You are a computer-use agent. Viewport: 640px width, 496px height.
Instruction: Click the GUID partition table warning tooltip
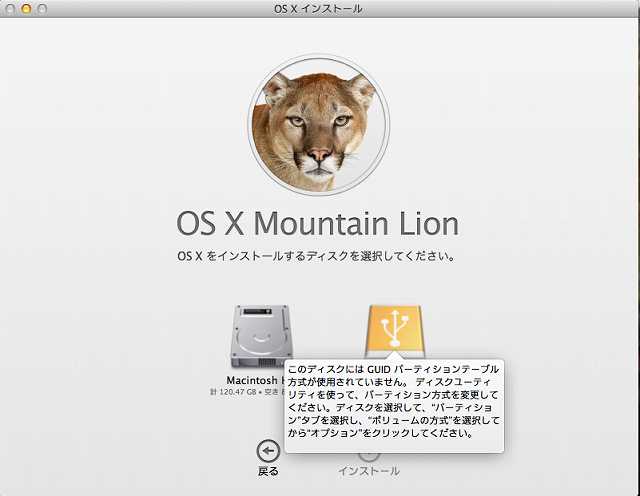[394, 406]
